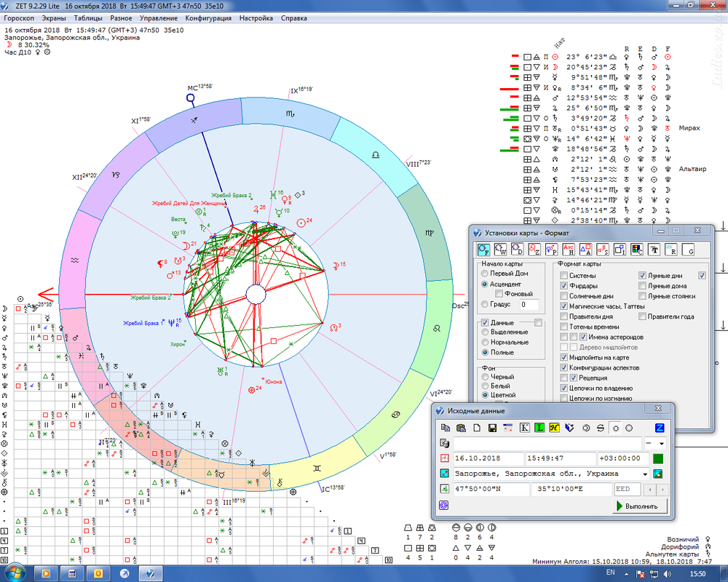
Task: Open the calendar icon in Исходные данные
Action: pyautogui.click(x=508, y=428)
